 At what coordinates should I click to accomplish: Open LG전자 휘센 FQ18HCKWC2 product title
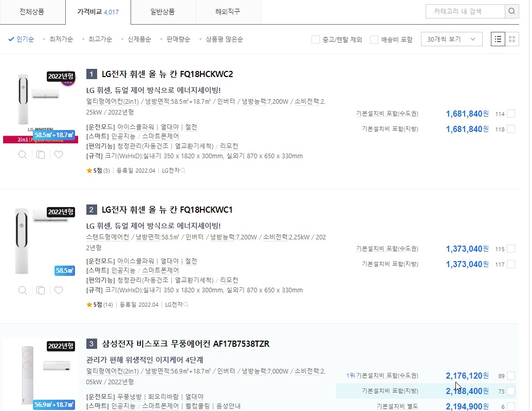pyautogui.click(x=167, y=74)
